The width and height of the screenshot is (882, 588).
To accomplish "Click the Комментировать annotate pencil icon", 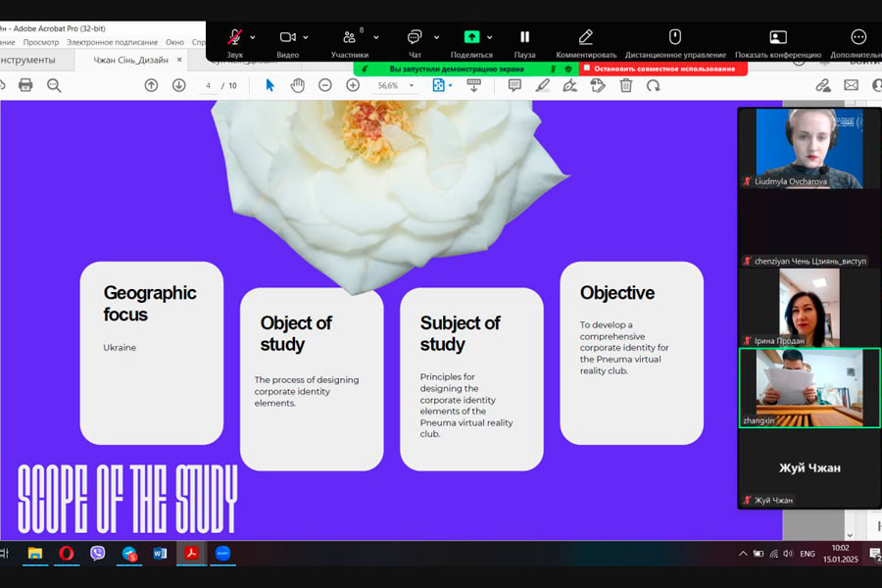I will pyautogui.click(x=586, y=37).
